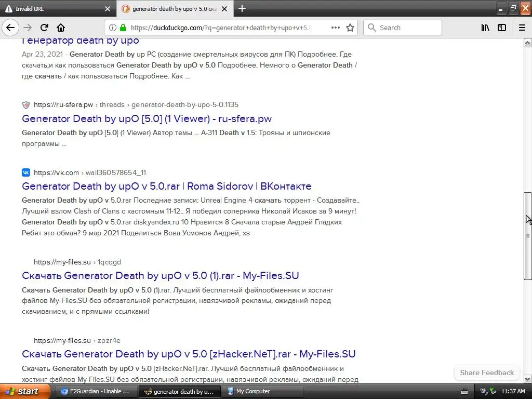Click the Share Feedback button
Image resolution: width=532 pixels, height=399 pixels.
pos(487,373)
